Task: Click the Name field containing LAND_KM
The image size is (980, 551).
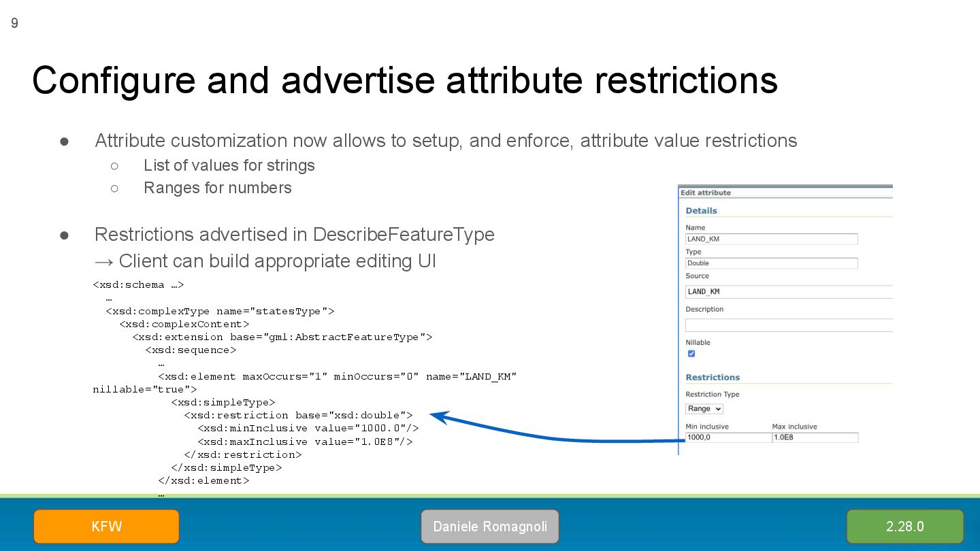Action: pos(772,239)
